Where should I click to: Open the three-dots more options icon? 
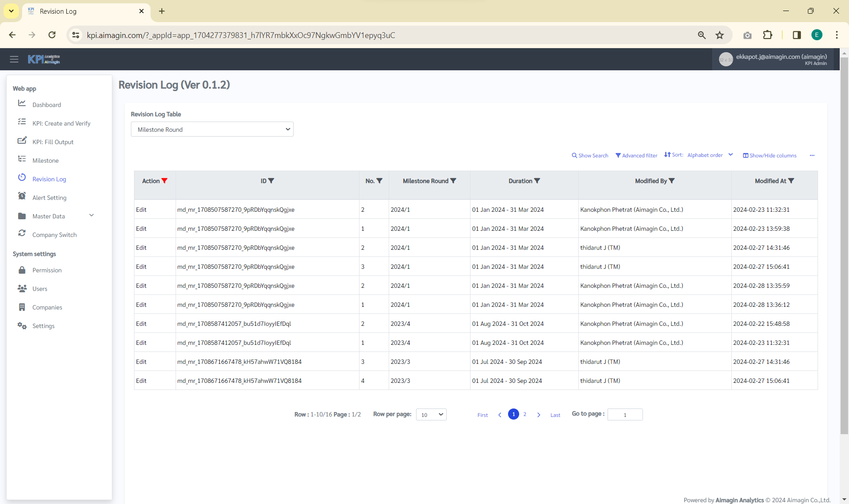point(812,155)
